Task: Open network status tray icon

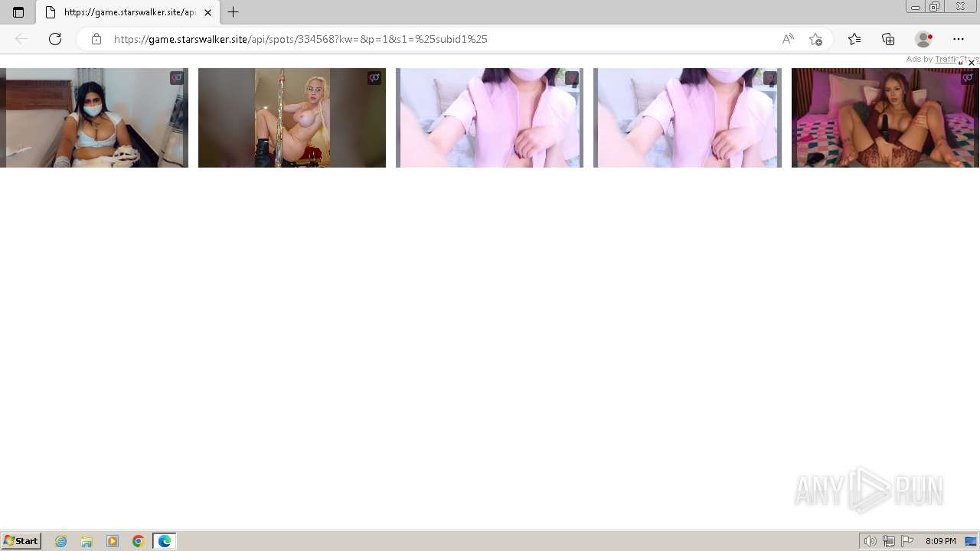Action: 889,541
